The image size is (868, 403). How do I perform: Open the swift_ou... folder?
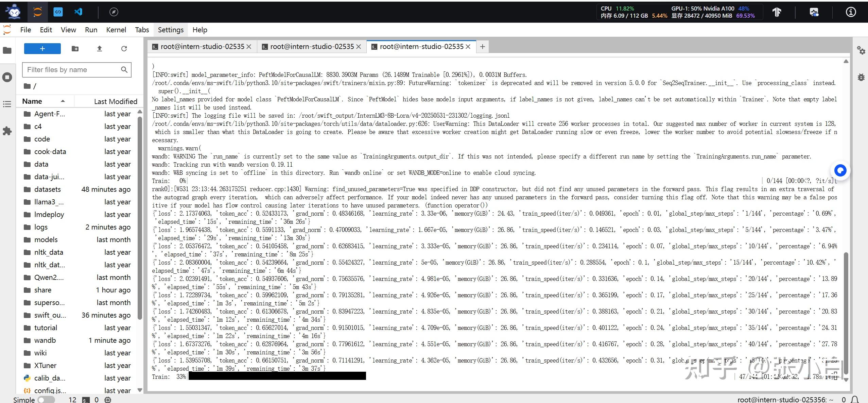tap(50, 315)
